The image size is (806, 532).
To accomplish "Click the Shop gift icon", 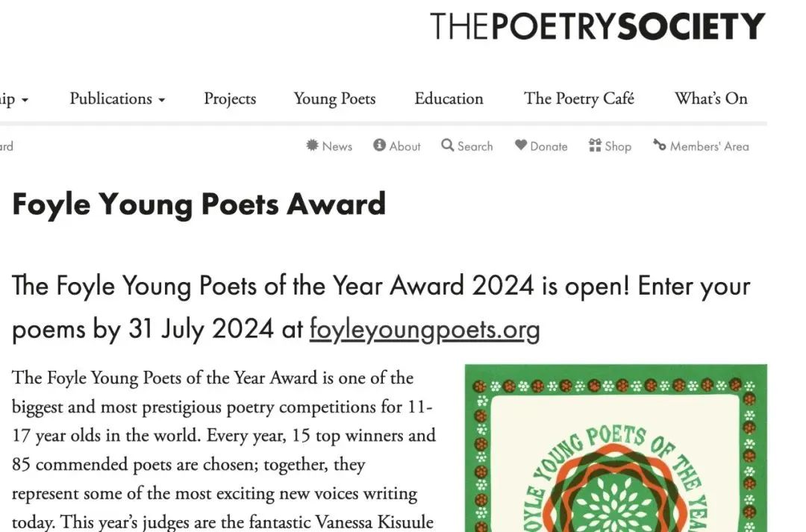I will (595, 145).
